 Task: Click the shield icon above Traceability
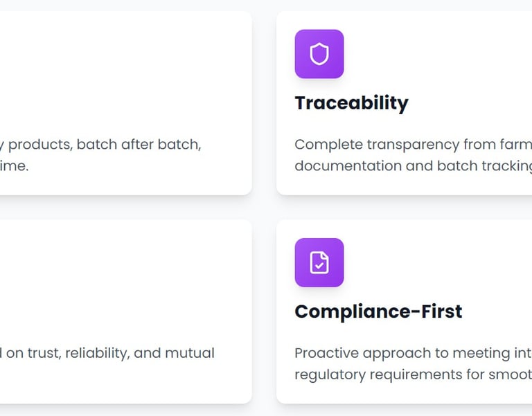pos(319,54)
